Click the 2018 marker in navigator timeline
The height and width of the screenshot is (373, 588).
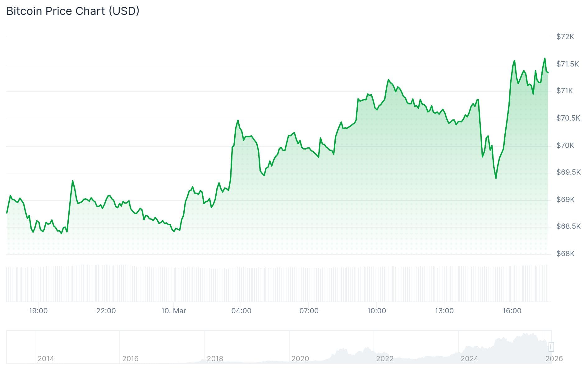coord(215,359)
